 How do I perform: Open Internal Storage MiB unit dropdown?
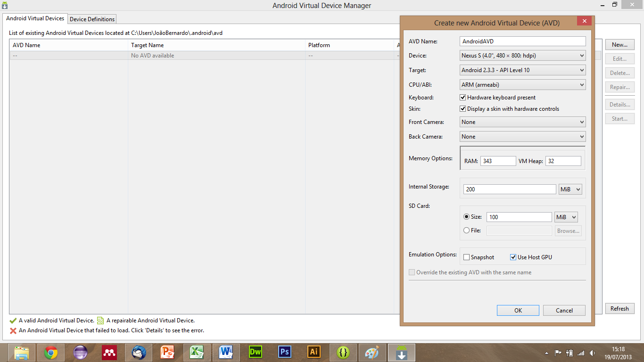point(570,189)
